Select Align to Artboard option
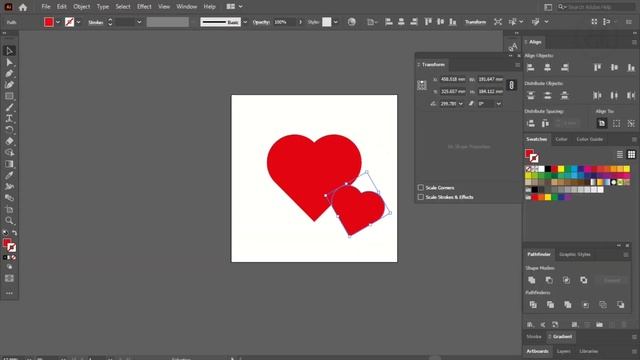 pos(601,123)
